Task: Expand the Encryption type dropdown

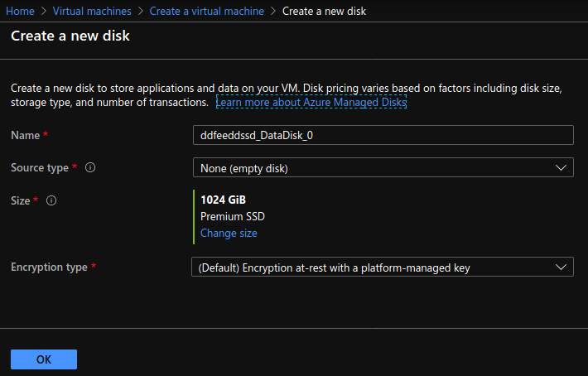Action: coord(383,268)
